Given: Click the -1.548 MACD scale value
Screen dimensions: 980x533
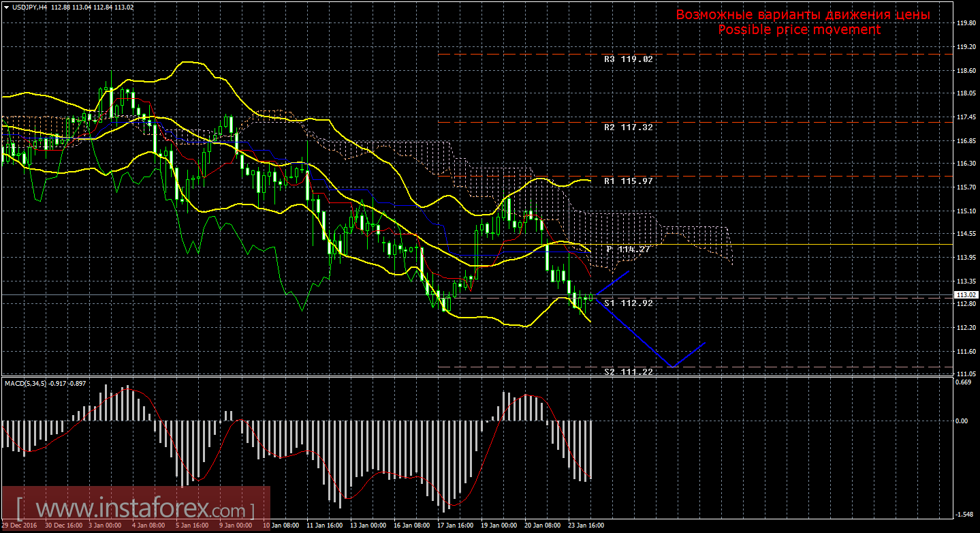Looking at the screenshot, I should pyautogui.click(x=964, y=514).
